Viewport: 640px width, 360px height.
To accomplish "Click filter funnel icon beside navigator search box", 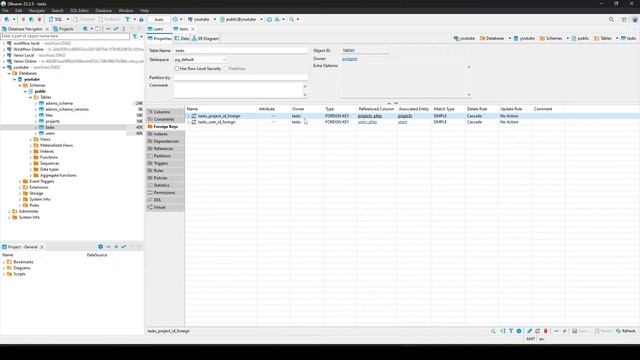I will click(135, 36).
